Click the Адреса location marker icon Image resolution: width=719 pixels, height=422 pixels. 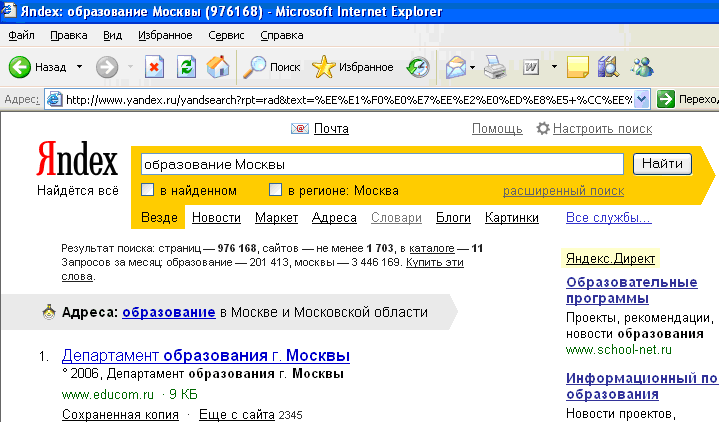[49, 312]
